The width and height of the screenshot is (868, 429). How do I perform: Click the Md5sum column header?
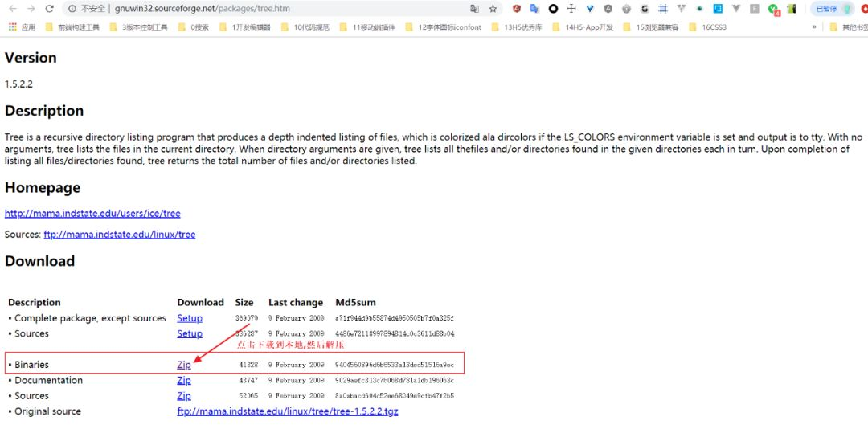pos(355,302)
